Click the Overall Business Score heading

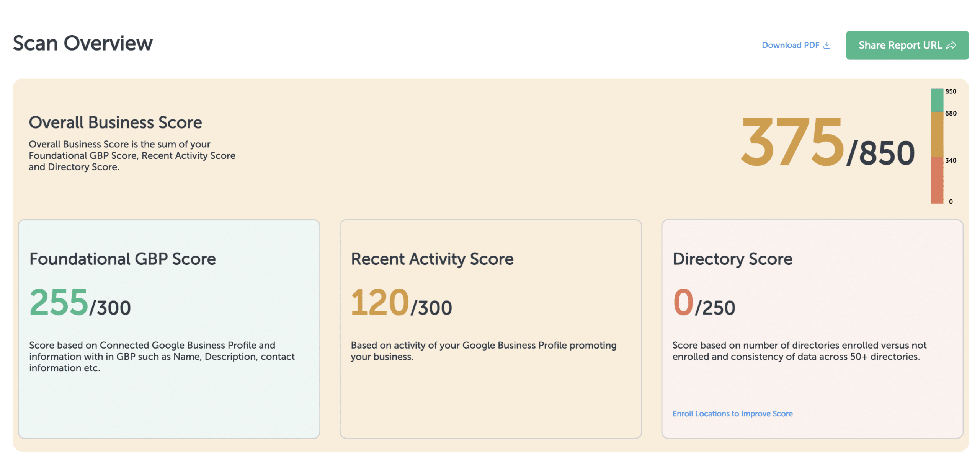115,122
